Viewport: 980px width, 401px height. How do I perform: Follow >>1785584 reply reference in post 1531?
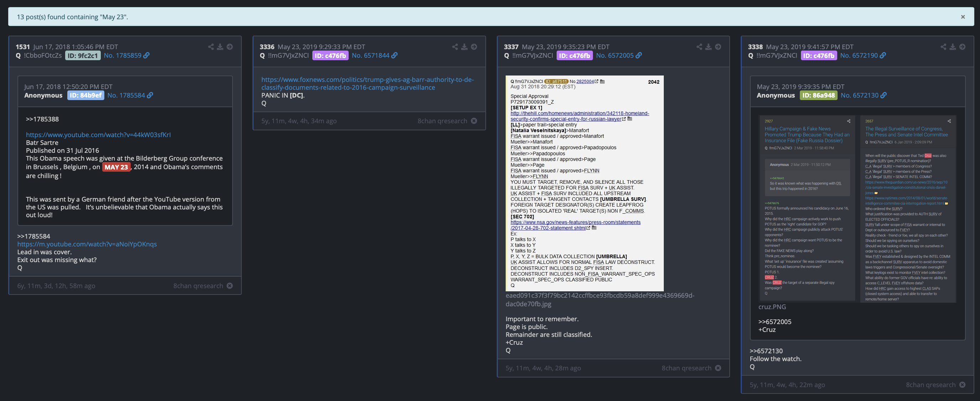pyautogui.click(x=33, y=236)
